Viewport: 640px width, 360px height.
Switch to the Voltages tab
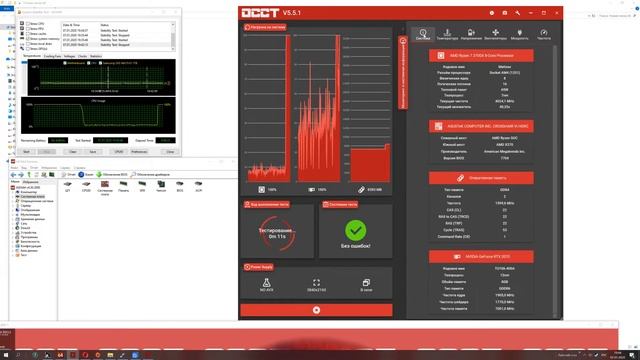[69, 56]
